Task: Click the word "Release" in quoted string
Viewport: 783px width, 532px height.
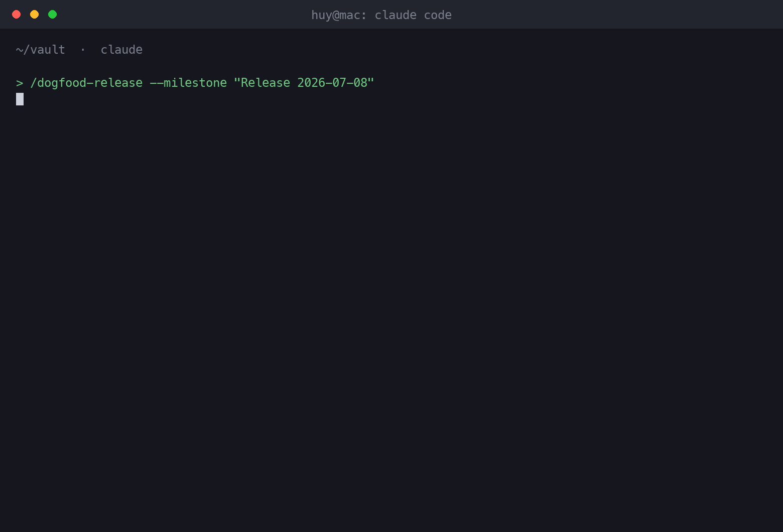Action: tap(266, 83)
